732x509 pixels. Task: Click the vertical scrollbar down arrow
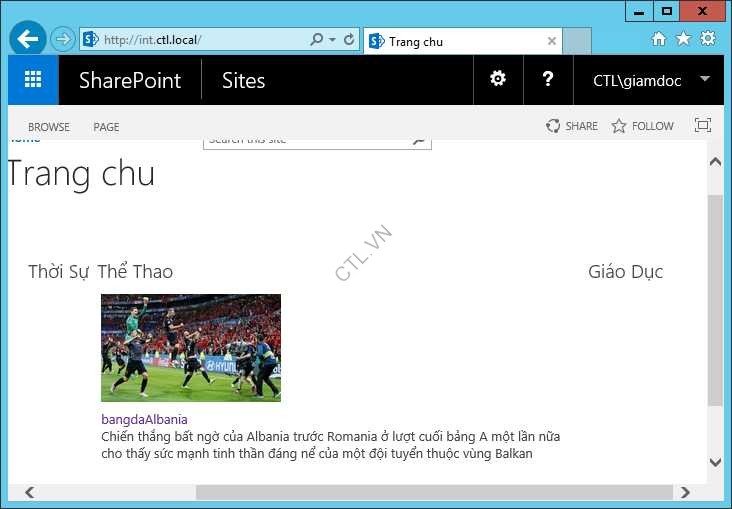[714, 462]
